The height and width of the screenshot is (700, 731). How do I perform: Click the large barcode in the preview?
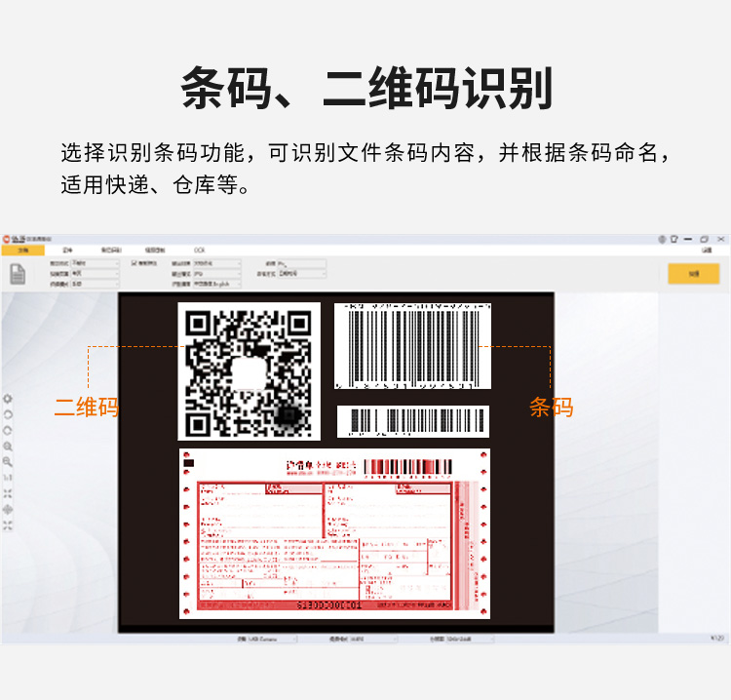pyautogui.click(x=412, y=346)
